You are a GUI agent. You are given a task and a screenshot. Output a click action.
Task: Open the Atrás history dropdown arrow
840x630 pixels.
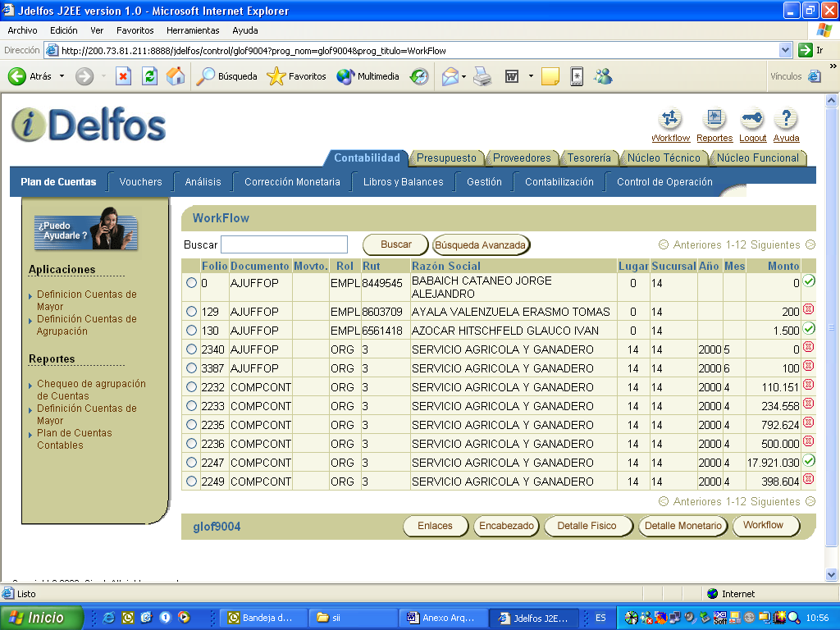coord(62,76)
